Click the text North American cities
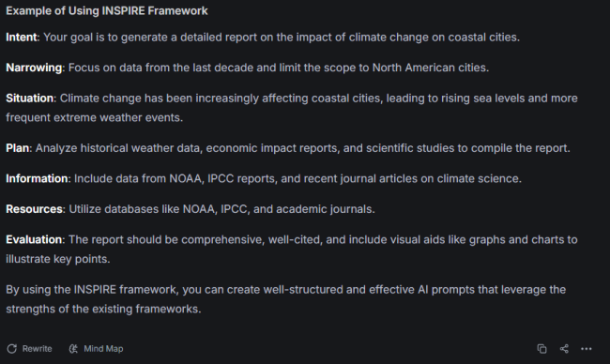Image resolution: width=610 pixels, height=364 pixels. pos(430,68)
